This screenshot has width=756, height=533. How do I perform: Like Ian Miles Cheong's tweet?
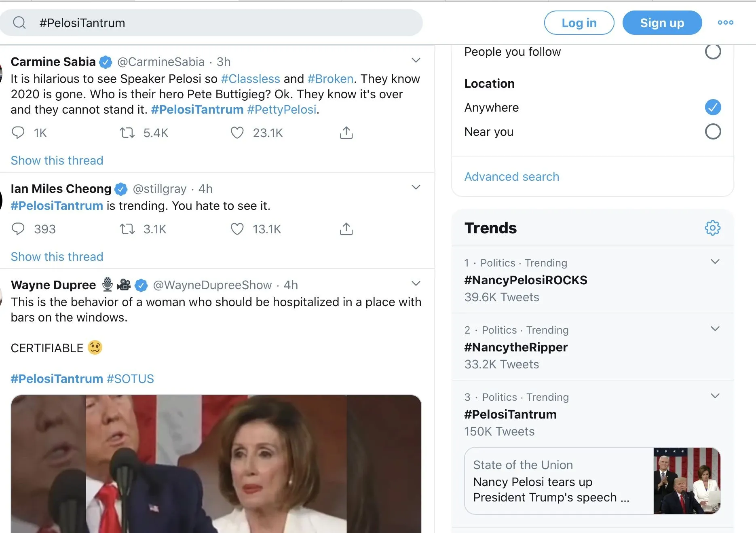pos(237,229)
